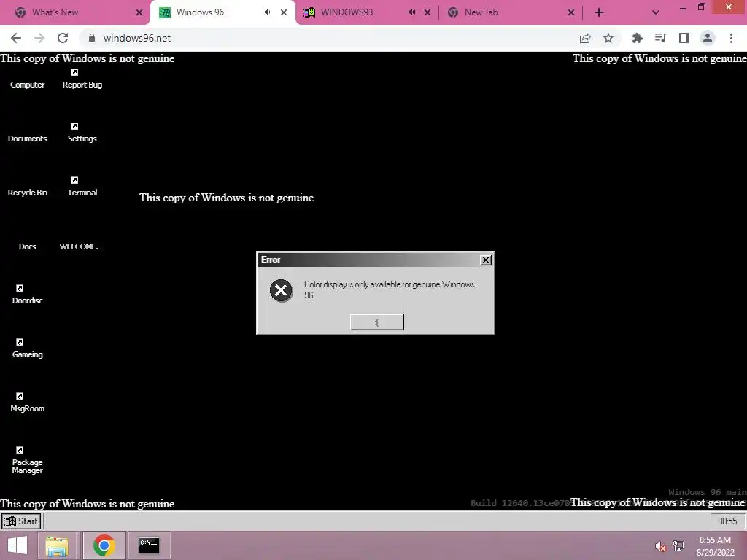747x560 pixels.
Task: Reload the windows96.net page
Action: (x=63, y=38)
